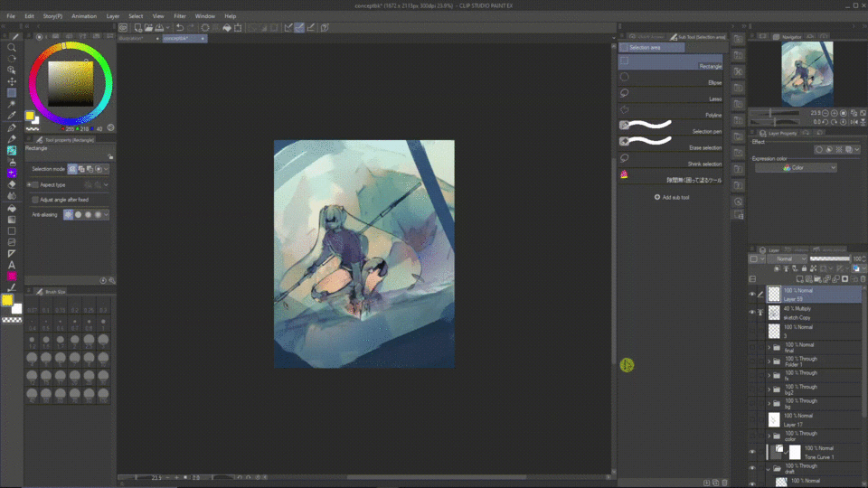The height and width of the screenshot is (488, 868).
Task: Switch to the illustration document tab
Action: tap(138, 39)
